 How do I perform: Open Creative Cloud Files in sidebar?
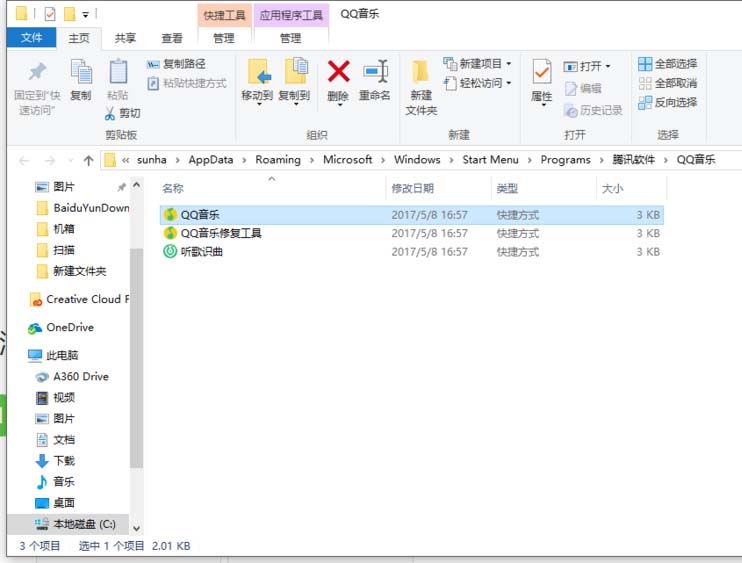pos(80,299)
